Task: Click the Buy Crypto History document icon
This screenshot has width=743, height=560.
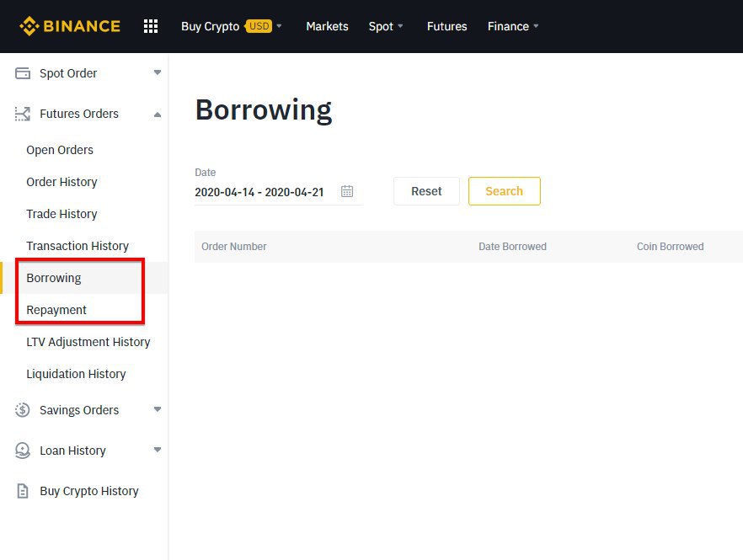Action: point(22,491)
